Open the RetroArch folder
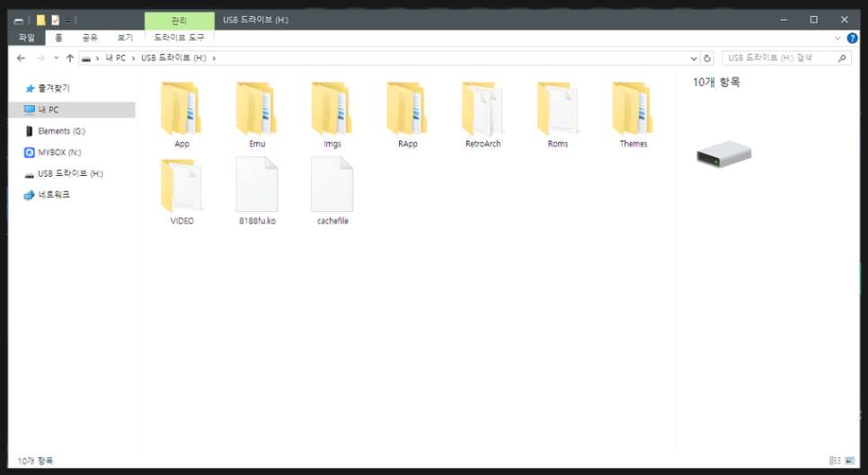Screen dimensions: 868x475 [x=483, y=115]
